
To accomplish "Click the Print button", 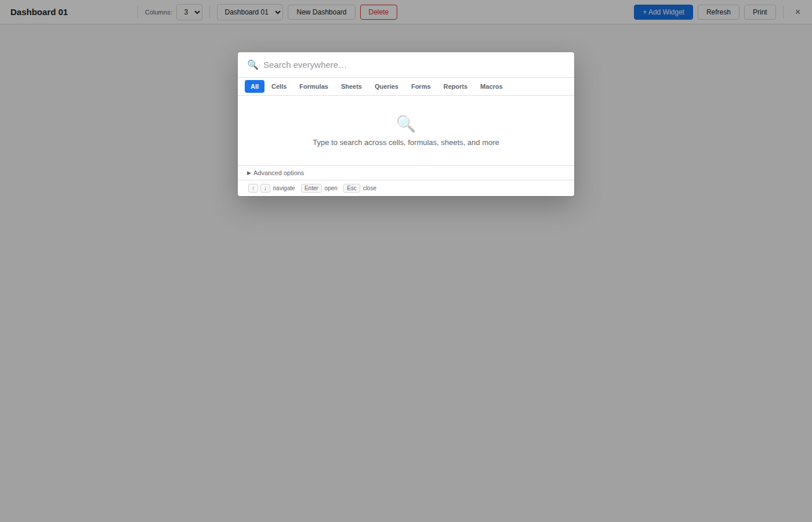I will [x=760, y=12].
